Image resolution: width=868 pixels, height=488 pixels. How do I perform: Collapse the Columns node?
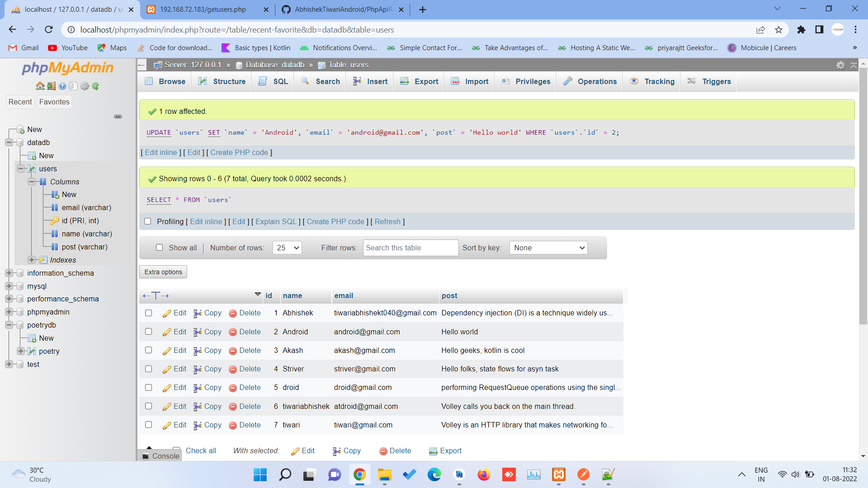click(32, 182)
